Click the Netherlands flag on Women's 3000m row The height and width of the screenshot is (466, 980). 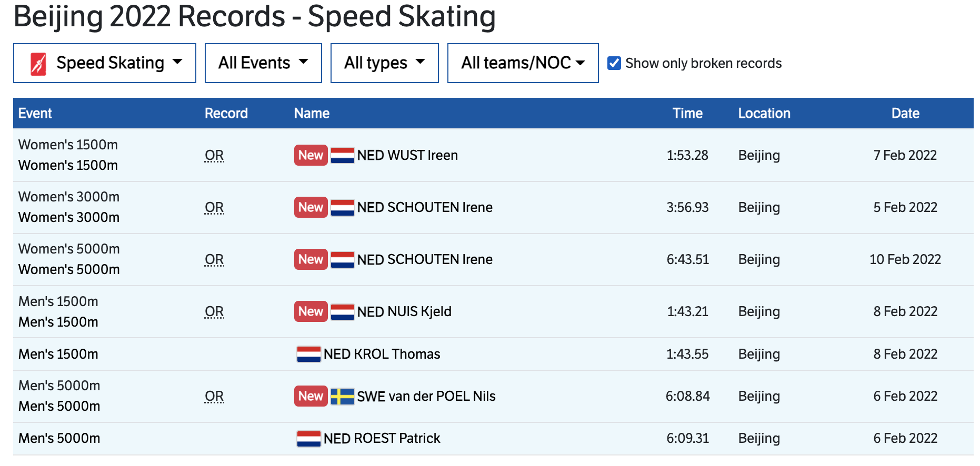point(342,208)
